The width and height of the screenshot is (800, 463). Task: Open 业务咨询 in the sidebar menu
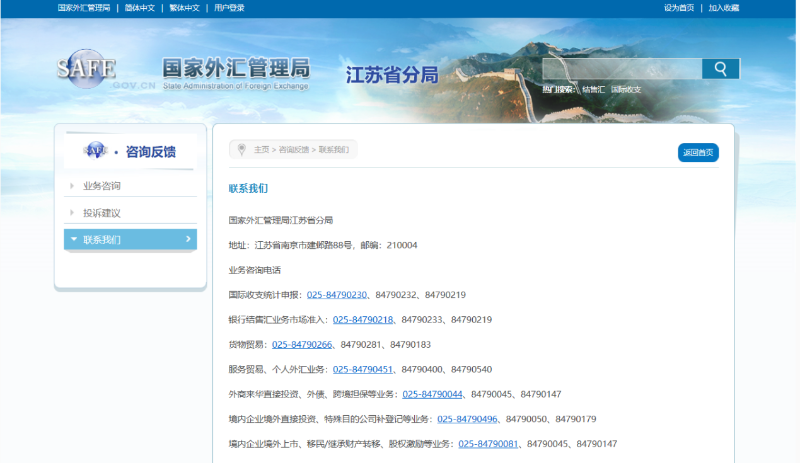(x=102, y=186)
